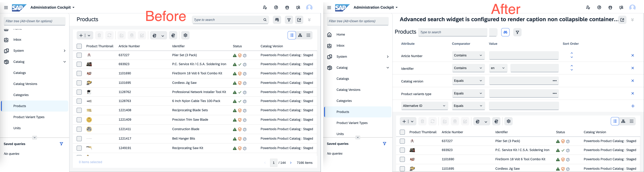Open hamburger menu in Before panel
This screenshot has height=172, width=644.
coord(6,7)
